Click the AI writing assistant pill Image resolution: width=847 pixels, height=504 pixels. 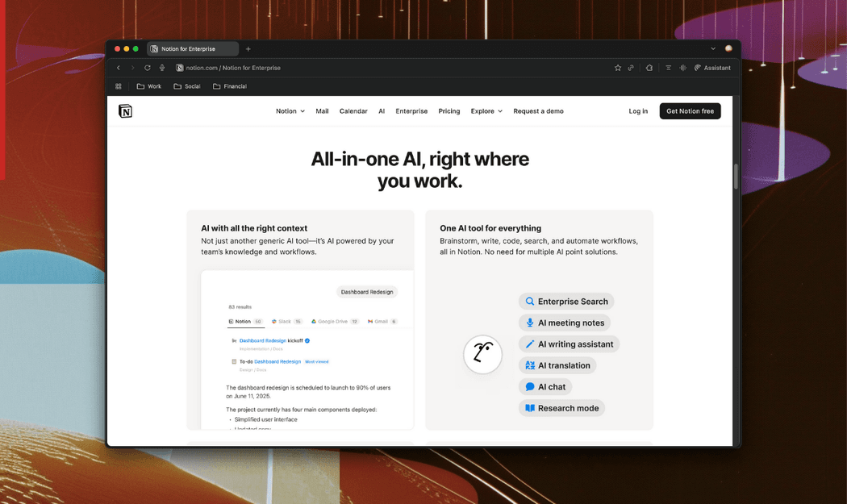pos(569,344)
